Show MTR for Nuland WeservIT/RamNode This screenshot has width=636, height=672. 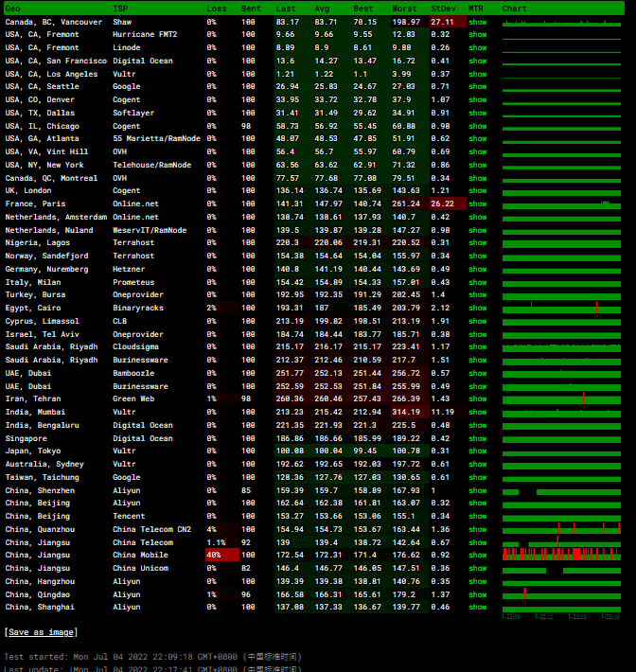pyautogui.click(x=477, y=231)
